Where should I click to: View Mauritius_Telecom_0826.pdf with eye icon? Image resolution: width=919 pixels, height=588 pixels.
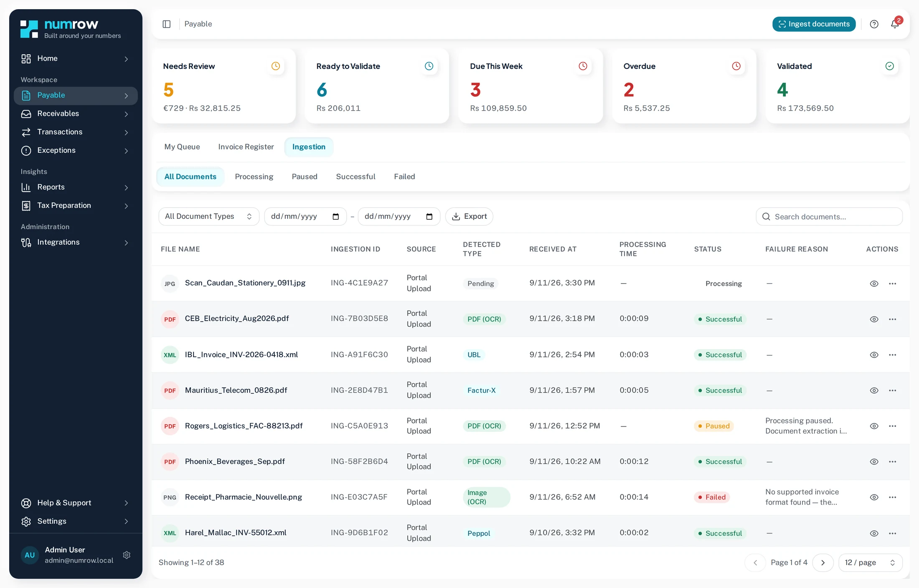pos(874,390)
